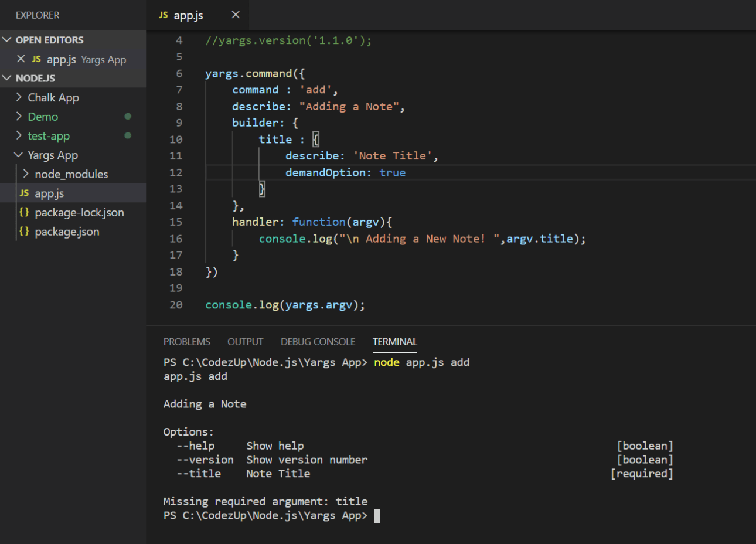This screenshot has width=756, height=544.
Task: Switch to the Output tab
Action: pyautogui.click(x=245, y=342)
